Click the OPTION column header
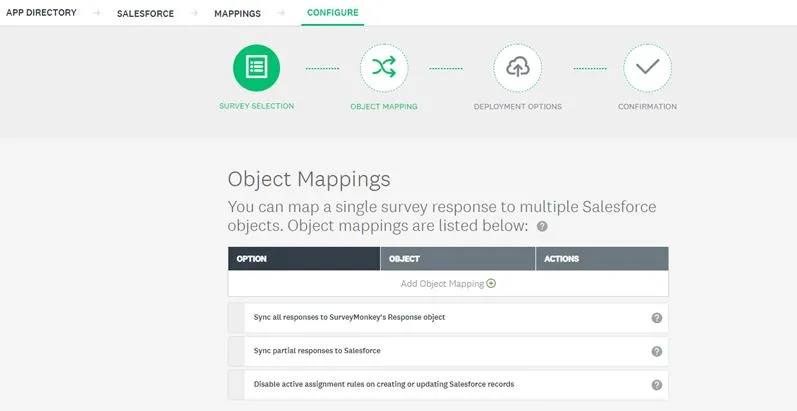 tap(304, 259)
